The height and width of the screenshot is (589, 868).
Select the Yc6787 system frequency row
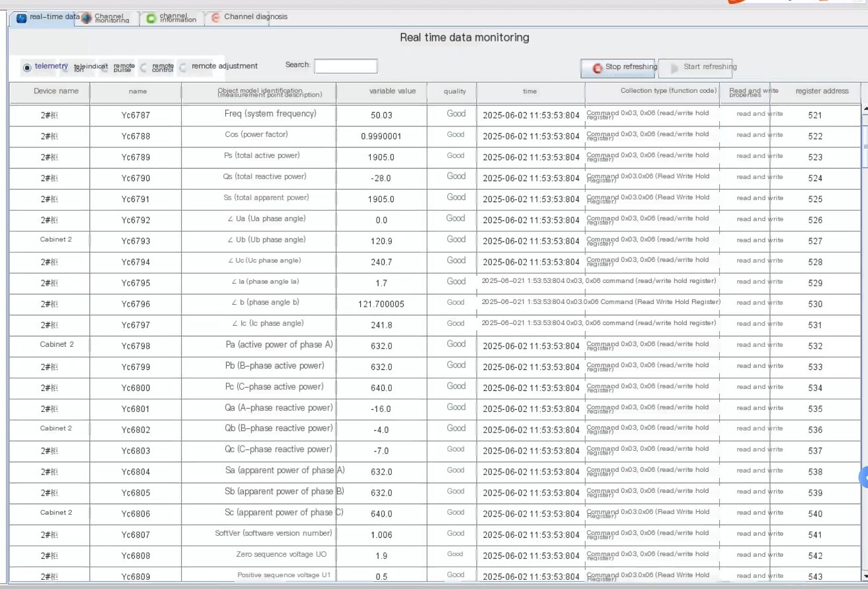point(435,115)
